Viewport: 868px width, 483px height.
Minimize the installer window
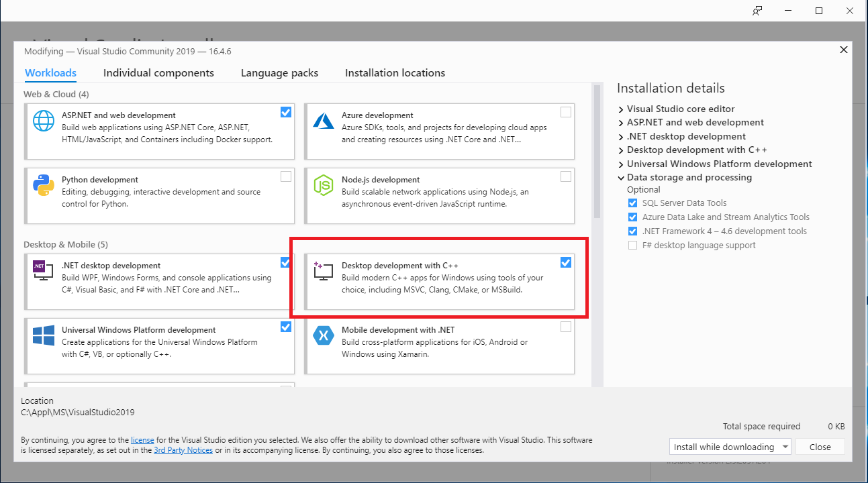(788, 11)
